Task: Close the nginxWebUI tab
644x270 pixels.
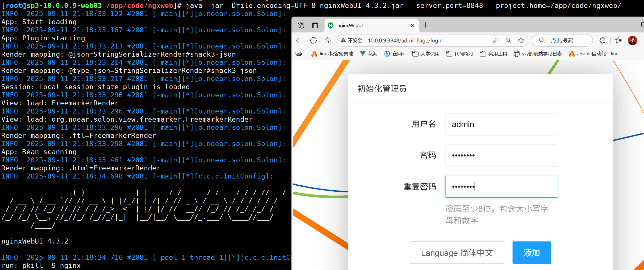Action: click(x=412, y=25)
